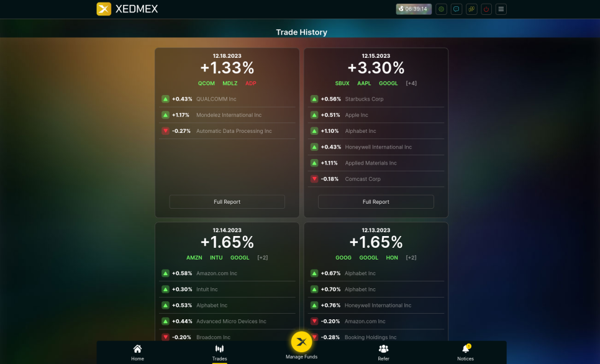Click the HON ticker label
The height and width of the screenshot is (364, 600).
[x=392, y=258]
